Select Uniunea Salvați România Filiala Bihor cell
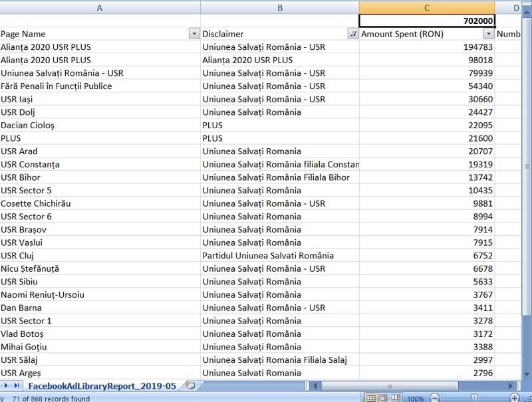The image size is (532, 402). point(280,177)
